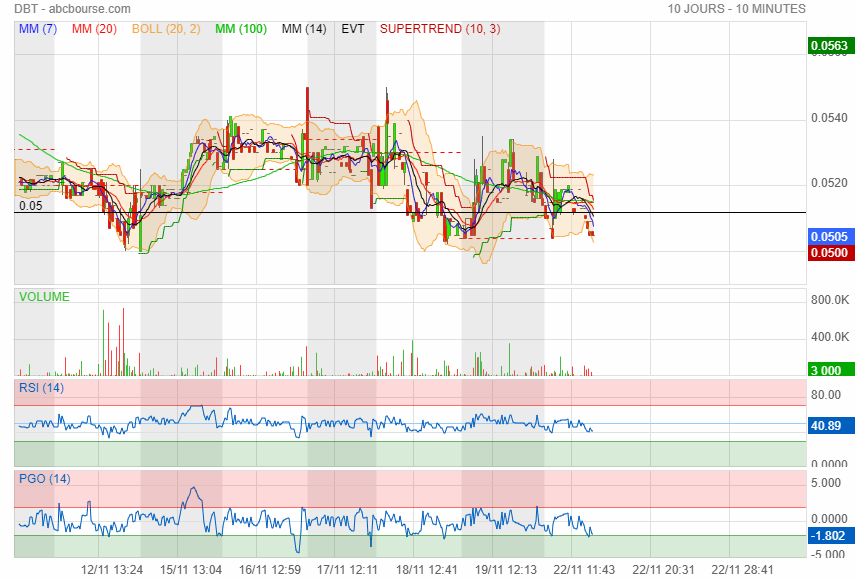
Task: Click the 18/11 12:41 date label
Action: [x=426, y=570]
